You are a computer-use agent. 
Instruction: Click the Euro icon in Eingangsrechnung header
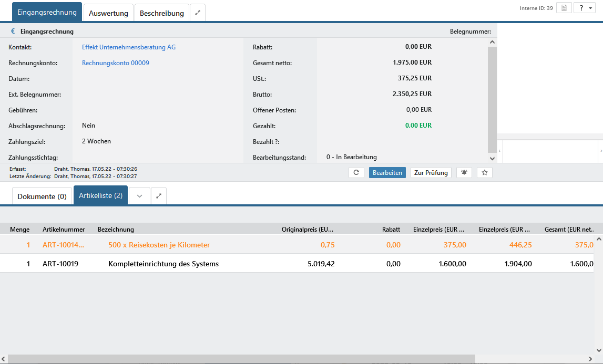point(13,32)
